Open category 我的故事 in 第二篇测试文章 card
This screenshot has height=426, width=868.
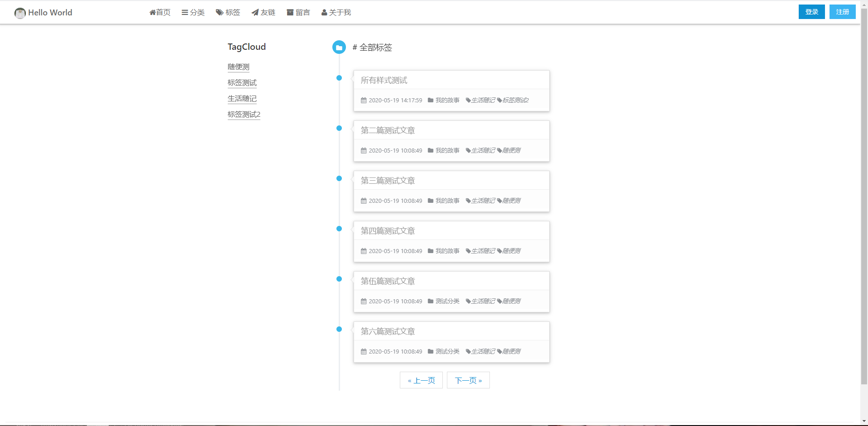pyautogui.click(x=447, y=150)
